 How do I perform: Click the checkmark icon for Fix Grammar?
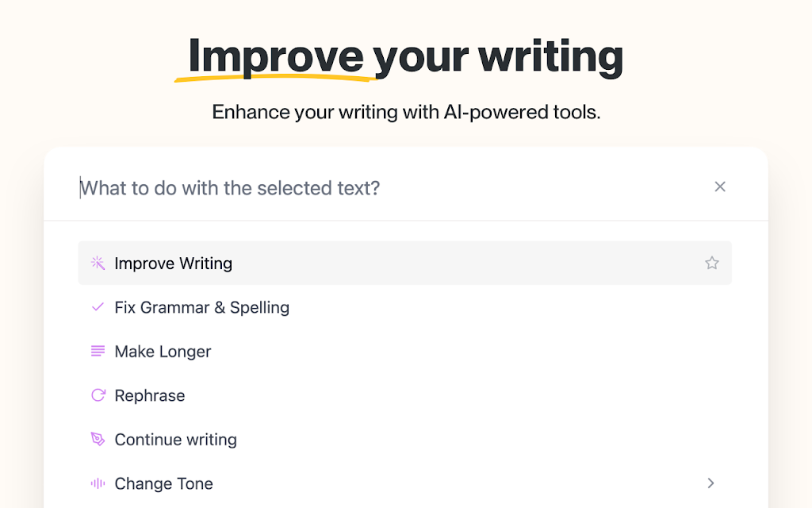tap(98, 307)
